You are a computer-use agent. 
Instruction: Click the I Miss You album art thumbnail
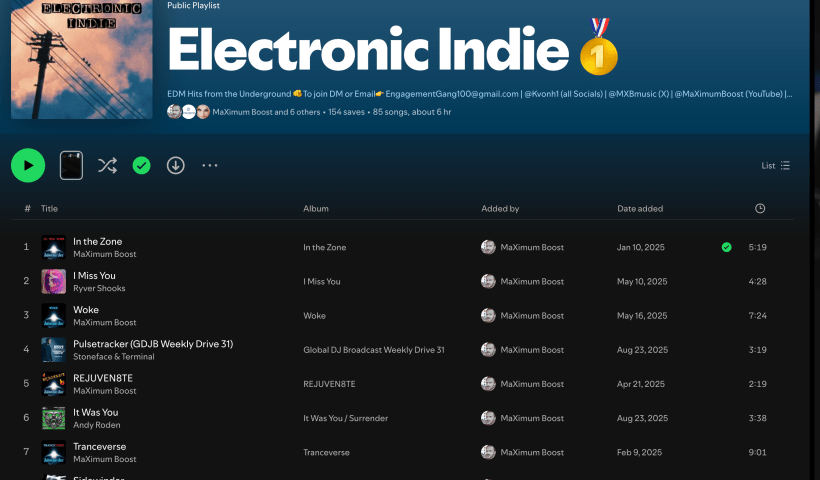tap(53, 281)
